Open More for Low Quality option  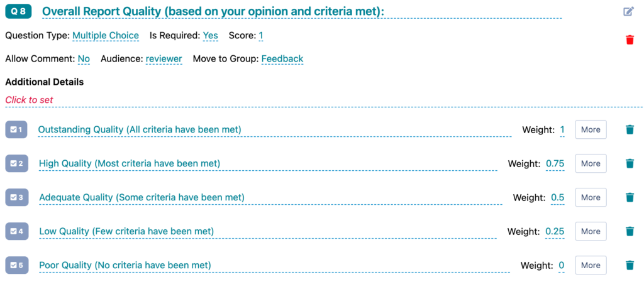pos(591,231)
